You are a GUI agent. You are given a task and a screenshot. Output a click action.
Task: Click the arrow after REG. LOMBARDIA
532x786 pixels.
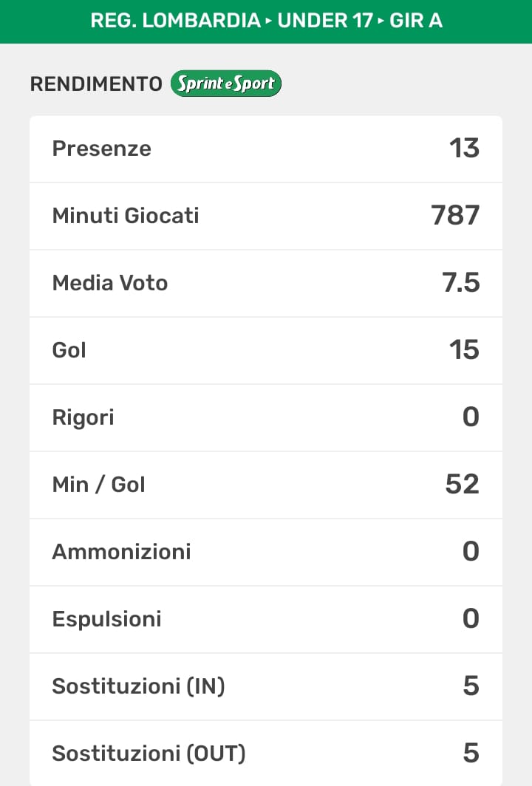[x=268, y=21]
